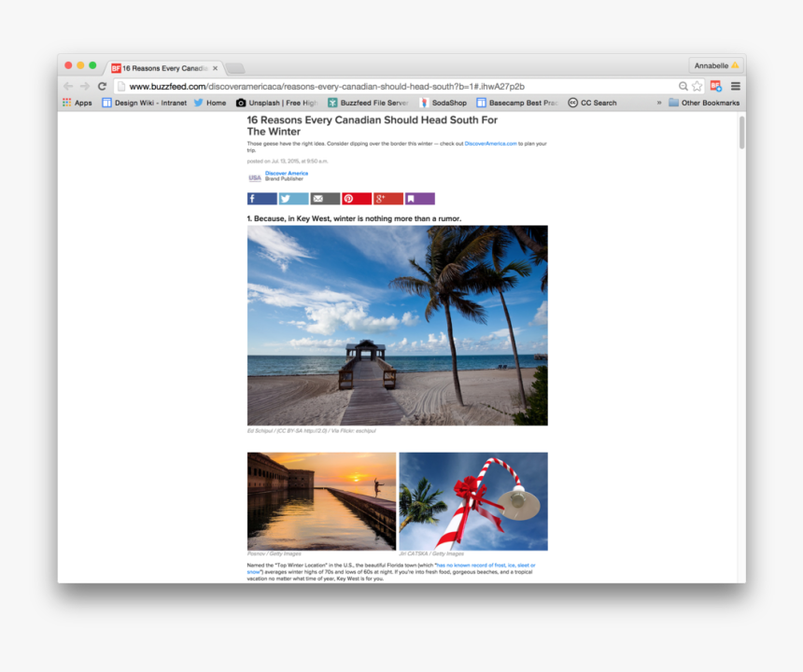
Task: Click the page vertical scrollbar thumb
Action: click(x=741, y=133)
